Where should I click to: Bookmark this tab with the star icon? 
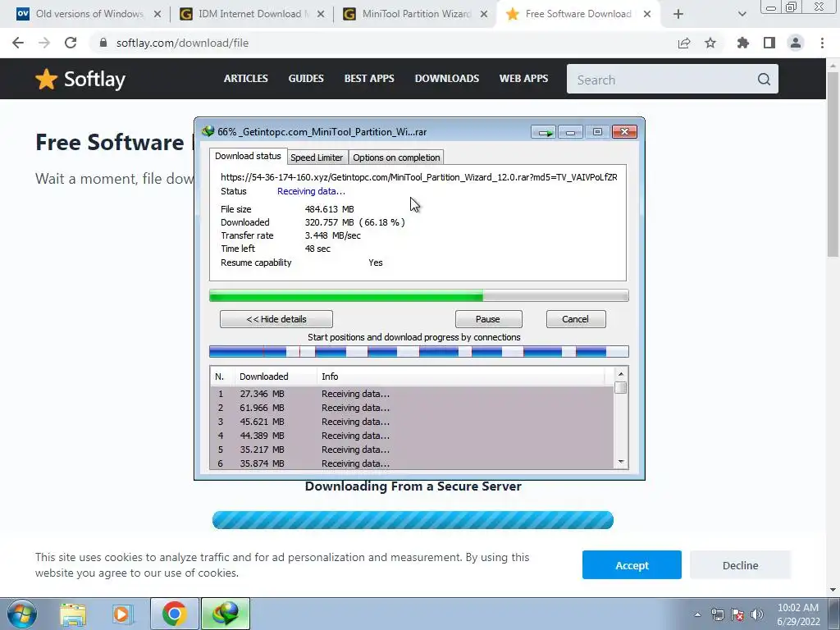[x=710, y=43]
